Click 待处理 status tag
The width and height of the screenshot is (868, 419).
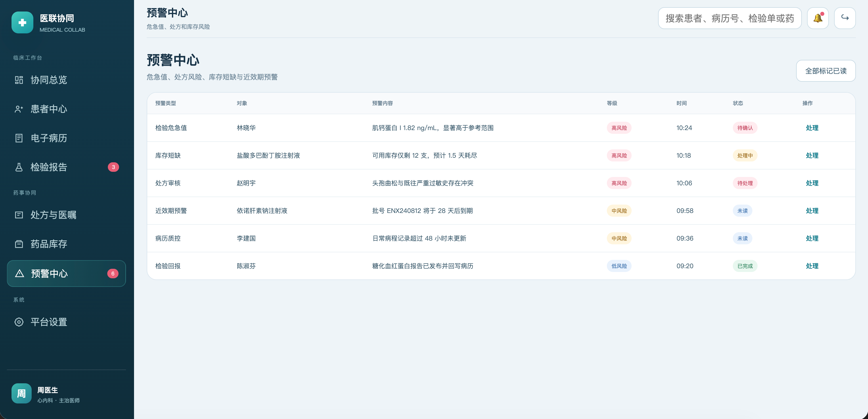pos(745,183)
